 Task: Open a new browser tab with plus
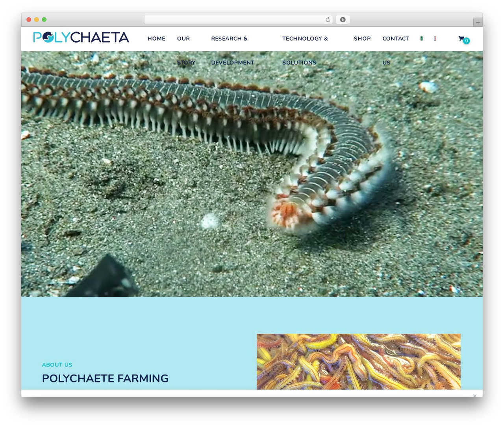[x=478, y=22]
